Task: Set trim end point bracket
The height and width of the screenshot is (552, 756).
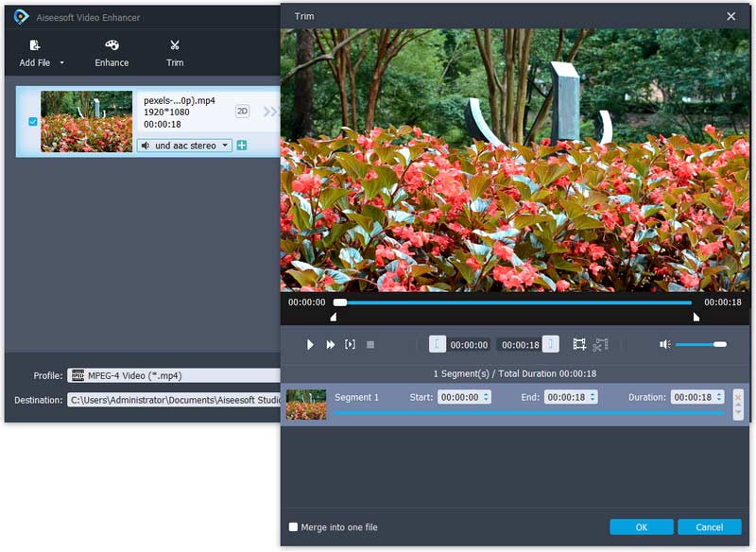Action: pyautogui.click(x=551, y=345)
